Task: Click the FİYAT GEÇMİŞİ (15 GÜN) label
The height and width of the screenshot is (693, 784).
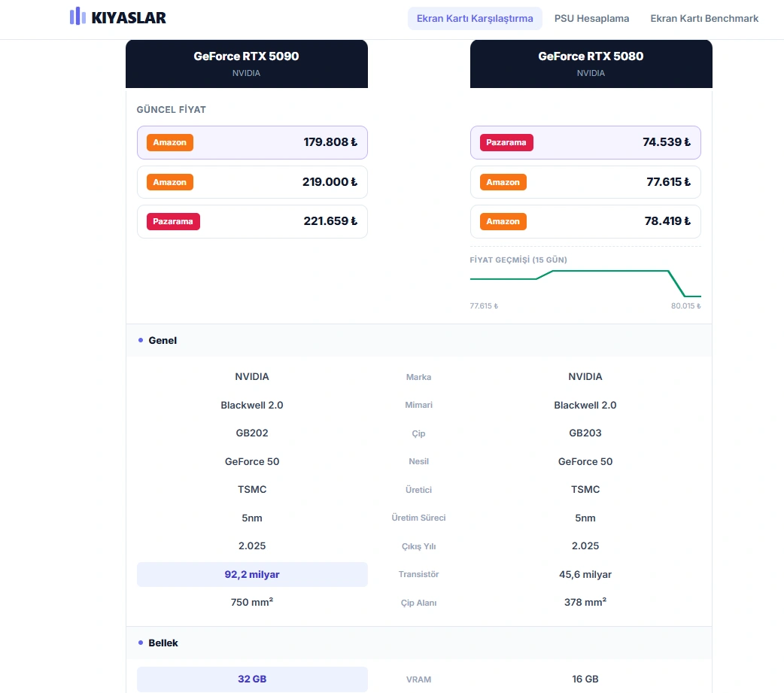Action: (x=518, y=260)
